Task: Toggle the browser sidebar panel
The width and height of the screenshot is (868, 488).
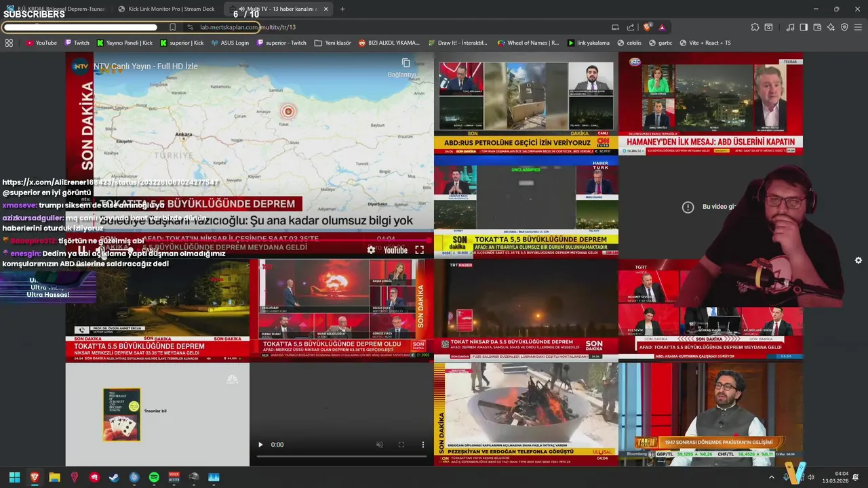Action: click(804, 27)
